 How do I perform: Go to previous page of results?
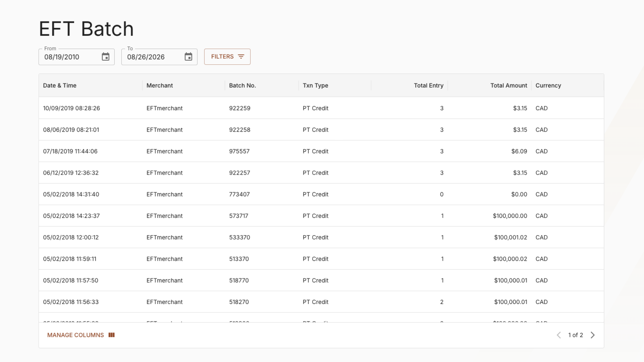coord(559,335)
